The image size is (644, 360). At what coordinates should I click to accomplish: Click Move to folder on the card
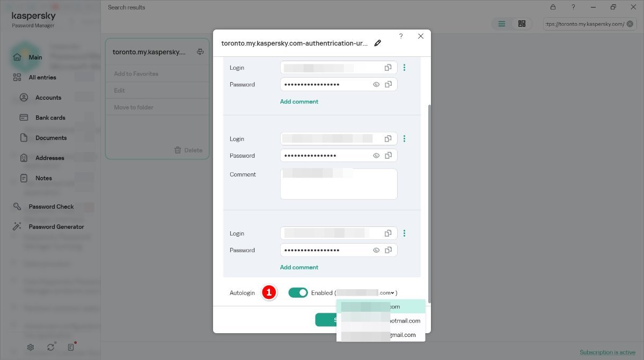click(134, 107)
